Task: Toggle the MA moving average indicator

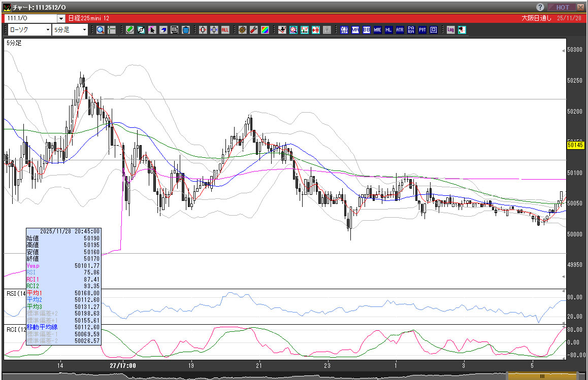Action: [x=355, y=30]
